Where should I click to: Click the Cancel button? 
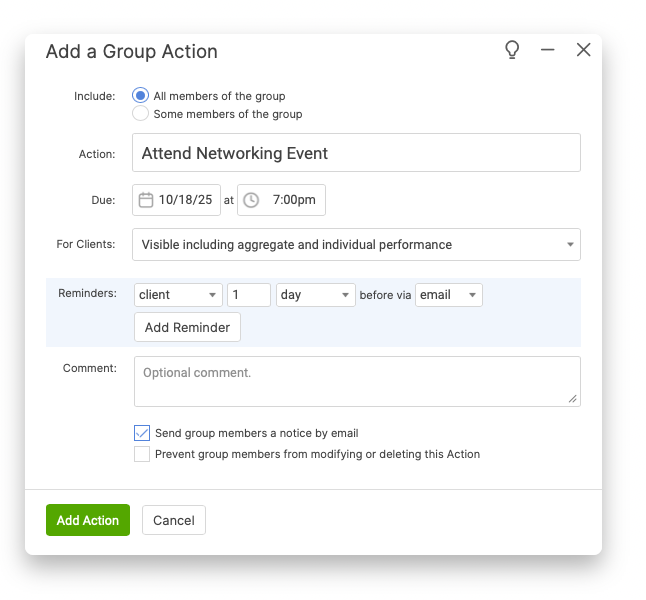coord(174,520)
